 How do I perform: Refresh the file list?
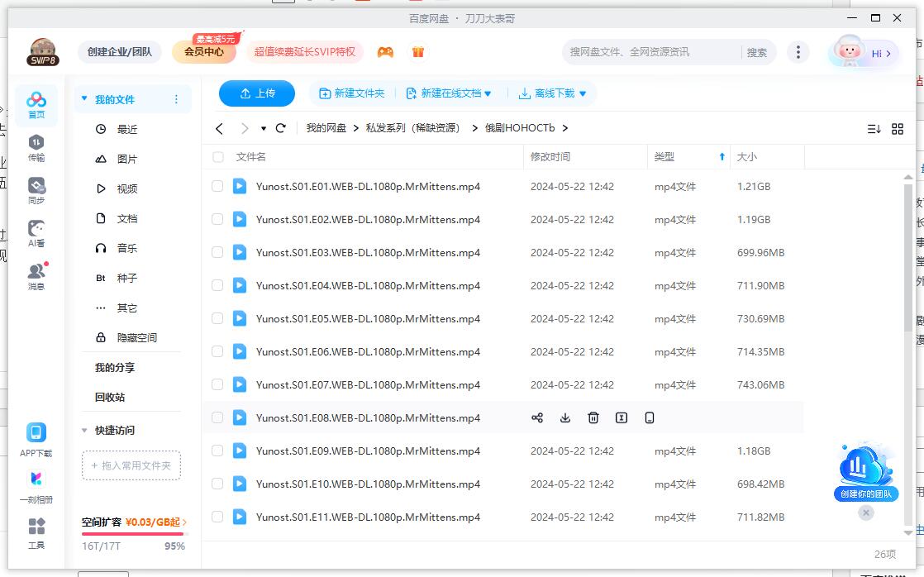tap(280, 128)
